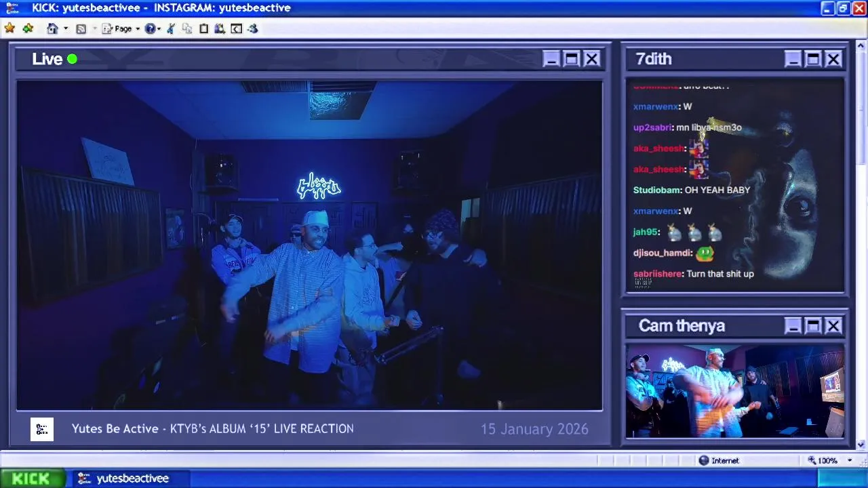The height and width of the screenshot is (488, 868).
Task: Click the green Live indicator dot
Action: (72, 59)
